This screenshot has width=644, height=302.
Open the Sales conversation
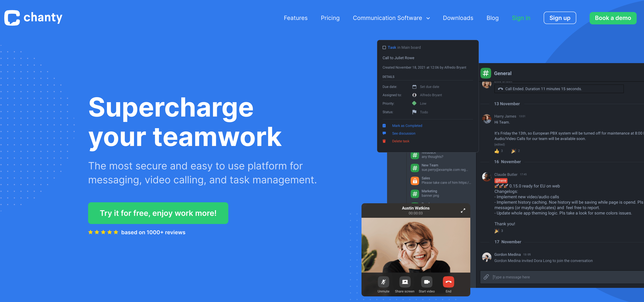[441, 180]
